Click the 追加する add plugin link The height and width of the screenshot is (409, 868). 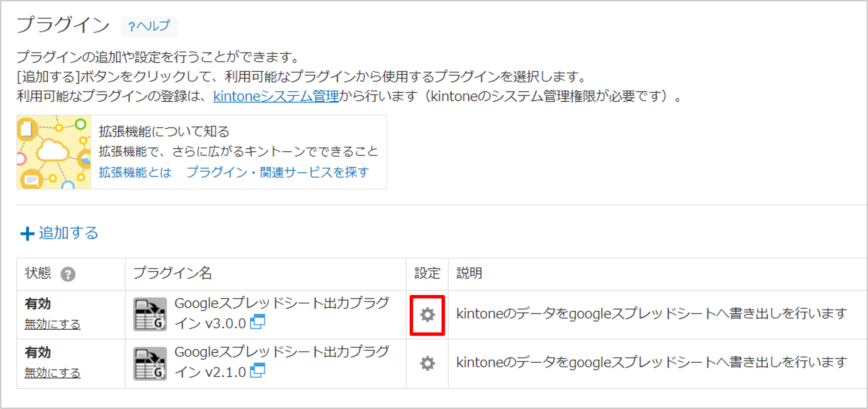68,233
